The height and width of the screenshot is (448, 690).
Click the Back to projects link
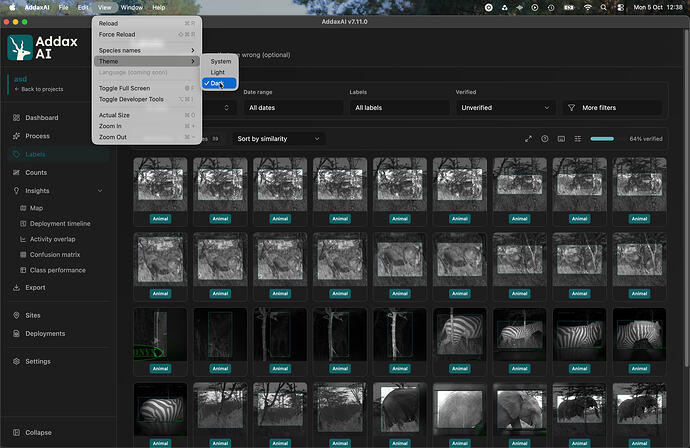(x=39, y=89)
